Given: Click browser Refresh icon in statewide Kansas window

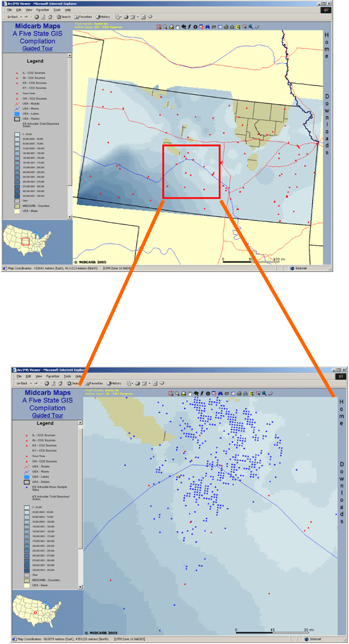Looking at the screenshot, I should point(43,17).
